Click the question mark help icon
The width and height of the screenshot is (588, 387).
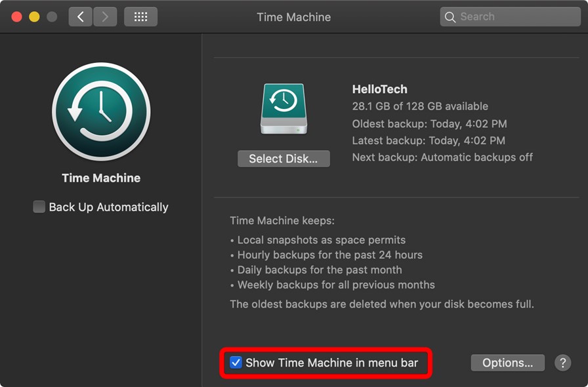(x=562, y=363)
